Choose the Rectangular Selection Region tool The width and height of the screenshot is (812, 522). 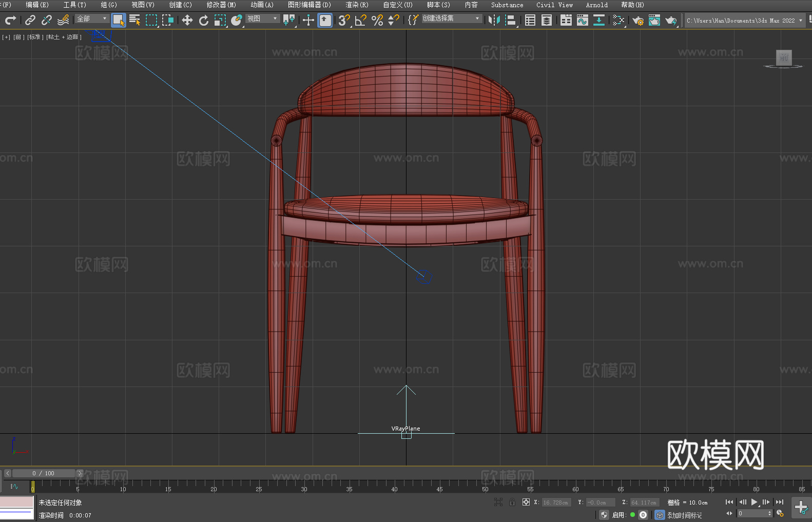click(x=151, y=20)
